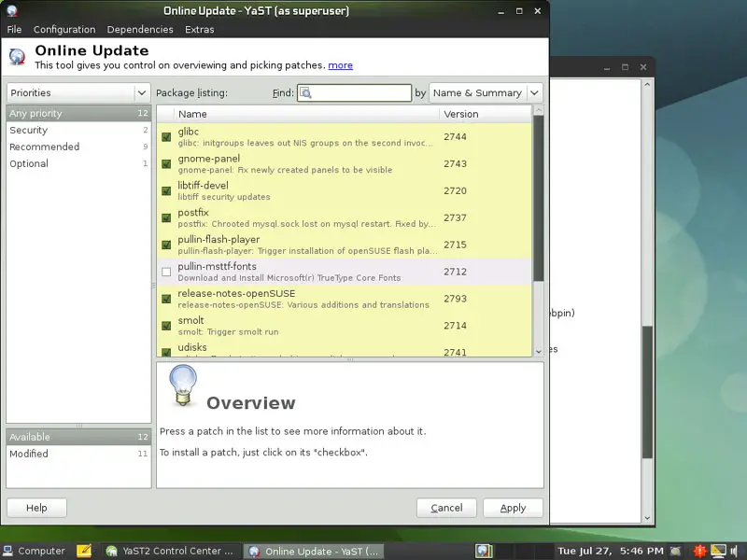Click version 2712 cell of pullin-msttf-fonts
The width and height of the screenshot is (747, 560).
pyautogui.click(x=455, y=272)
